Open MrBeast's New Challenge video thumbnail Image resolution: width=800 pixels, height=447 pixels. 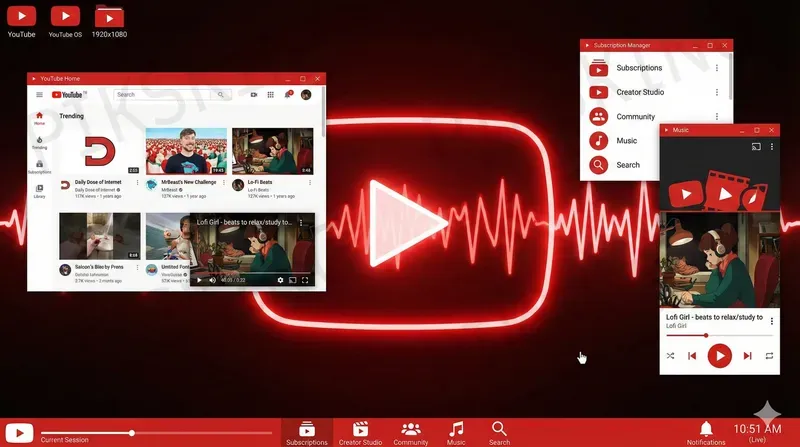(x=186, y=151)
